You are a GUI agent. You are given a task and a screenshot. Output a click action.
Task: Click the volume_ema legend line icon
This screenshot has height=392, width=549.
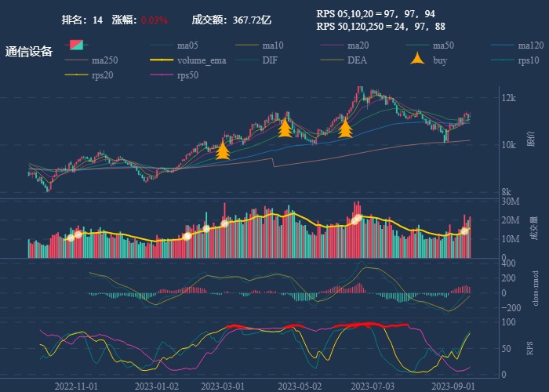(162, 60)
